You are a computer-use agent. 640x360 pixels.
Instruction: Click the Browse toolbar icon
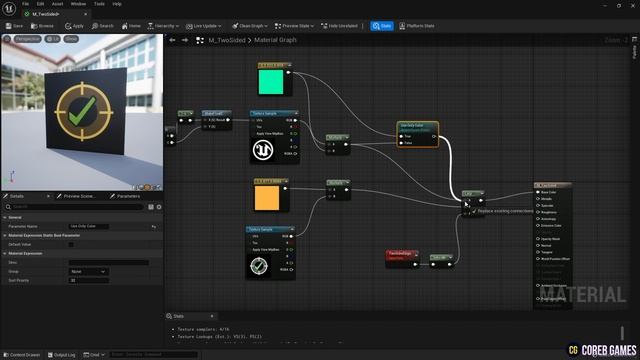tap(42, 26)
